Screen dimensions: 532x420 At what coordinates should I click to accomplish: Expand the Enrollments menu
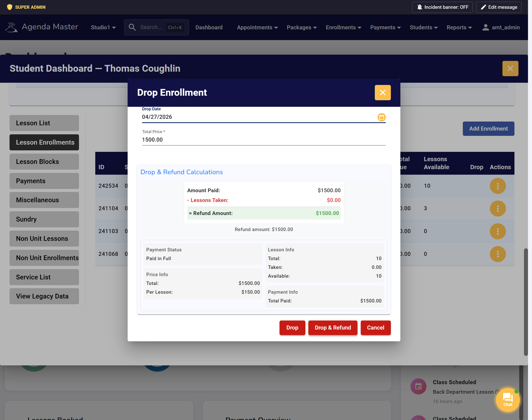343,28
